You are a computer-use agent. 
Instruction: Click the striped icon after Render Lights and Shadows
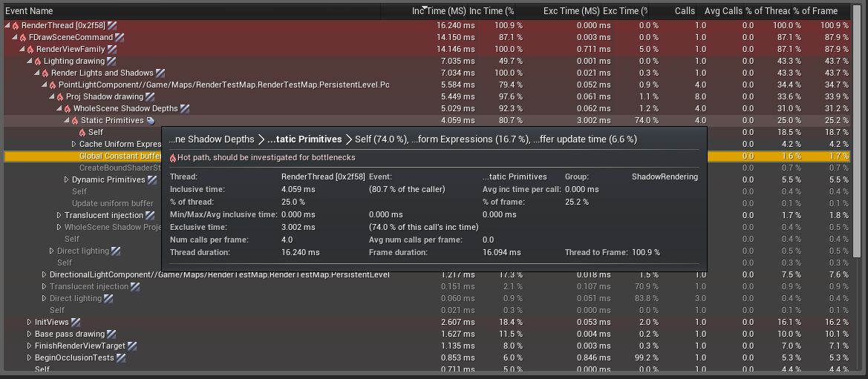160,73
